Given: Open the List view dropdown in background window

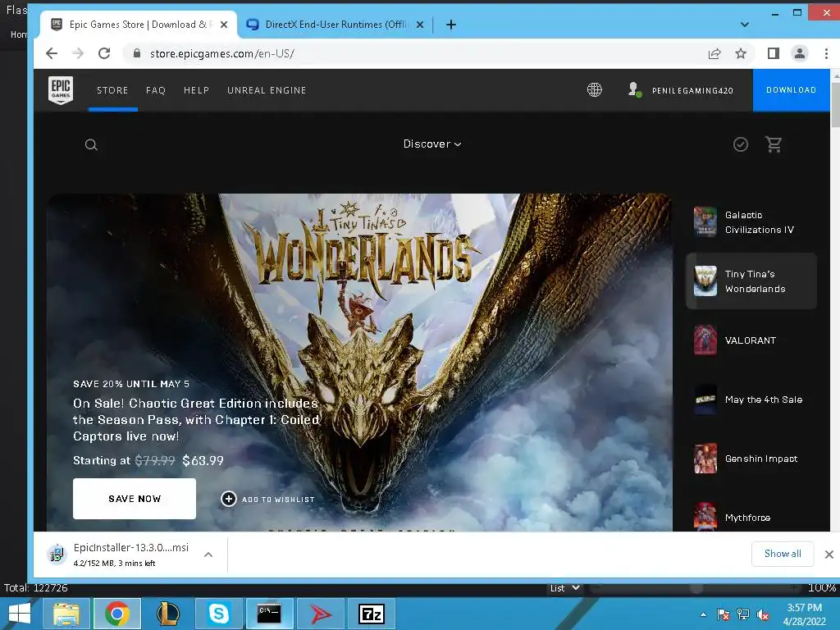Looking at the screenshot, I should pos(564,588).
